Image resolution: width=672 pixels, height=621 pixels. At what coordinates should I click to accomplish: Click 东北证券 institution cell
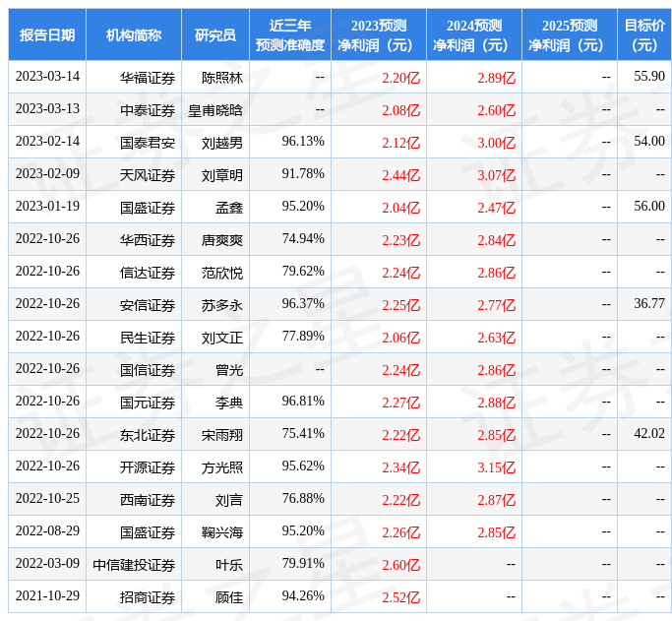coord(148,435)
